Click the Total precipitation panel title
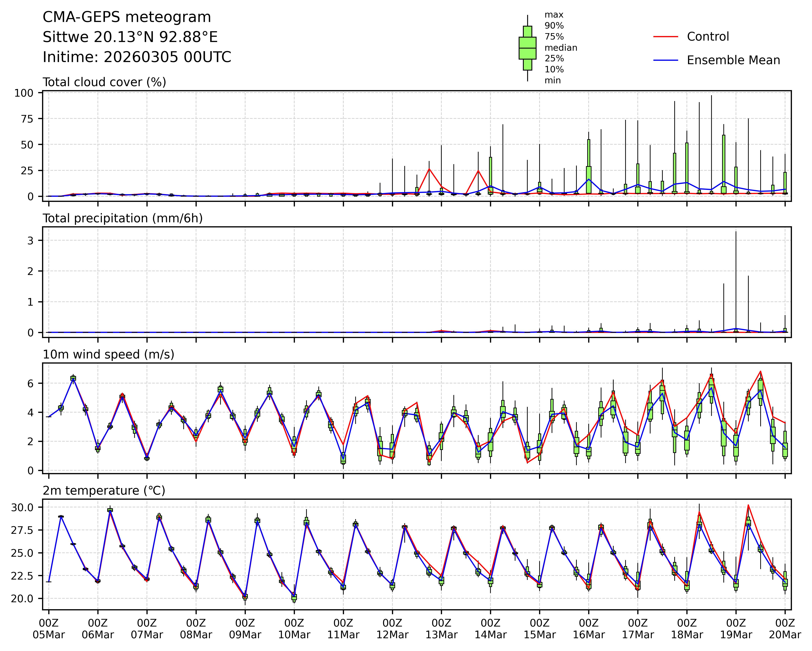Image resolution: width=812 pixels, height=651 pixels. coord(122,218)
